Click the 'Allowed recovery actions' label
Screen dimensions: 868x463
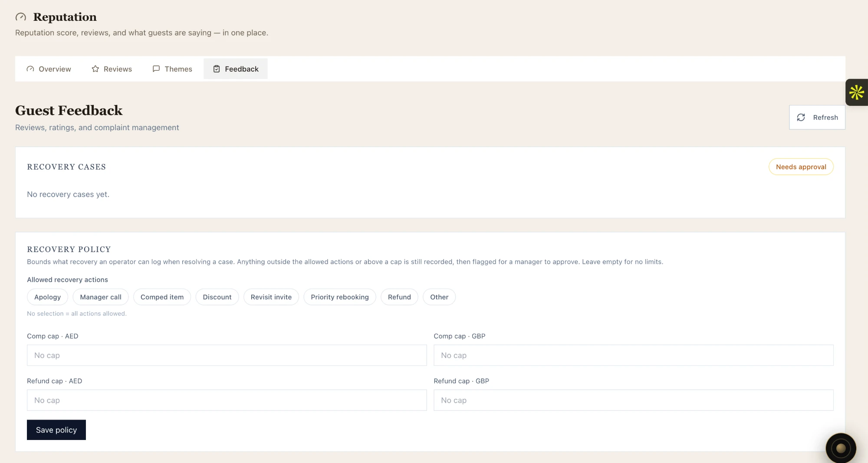coord(67,280)
